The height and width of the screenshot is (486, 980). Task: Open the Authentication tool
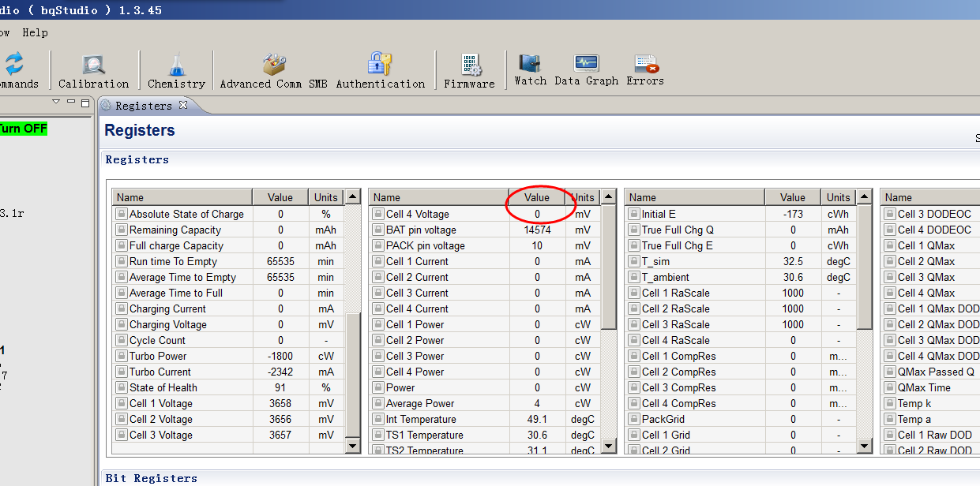click(381, 71)
